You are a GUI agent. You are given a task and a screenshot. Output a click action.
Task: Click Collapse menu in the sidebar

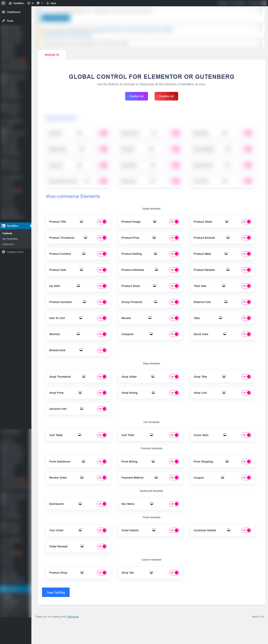point(15,252)
